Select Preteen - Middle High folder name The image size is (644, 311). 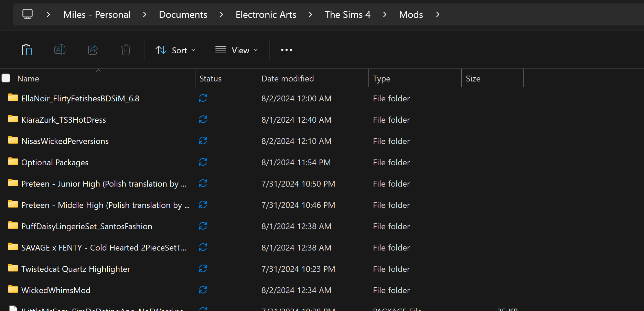click(x=105, y=205)
